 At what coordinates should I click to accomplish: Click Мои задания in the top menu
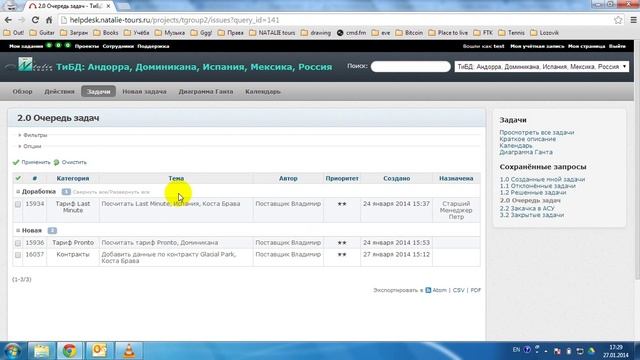click(26, 46)
